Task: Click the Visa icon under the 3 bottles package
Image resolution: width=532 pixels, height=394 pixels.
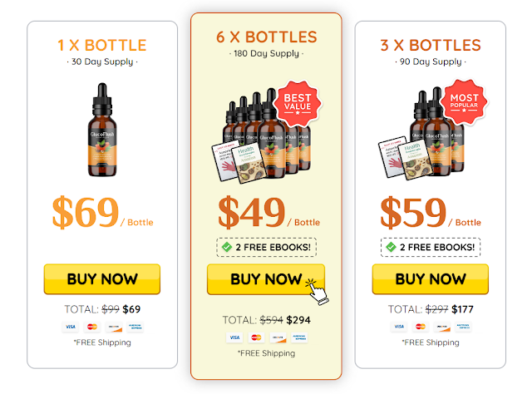Action: coord(399,327)
